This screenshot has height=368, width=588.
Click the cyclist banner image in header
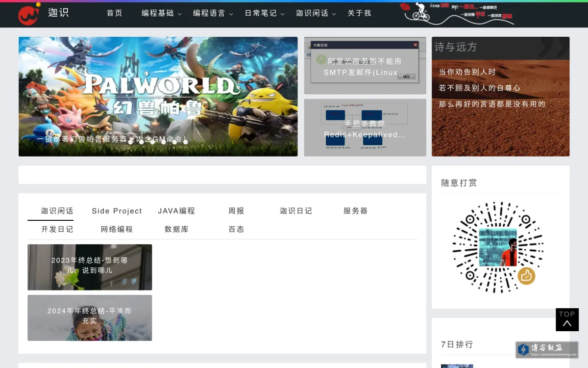457,14
